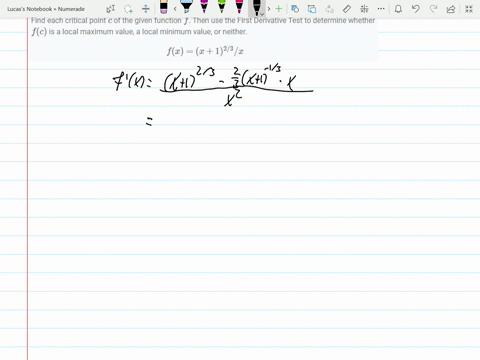Click the Insert Space tool
480x360 pixels.
(x=146, y=9)
